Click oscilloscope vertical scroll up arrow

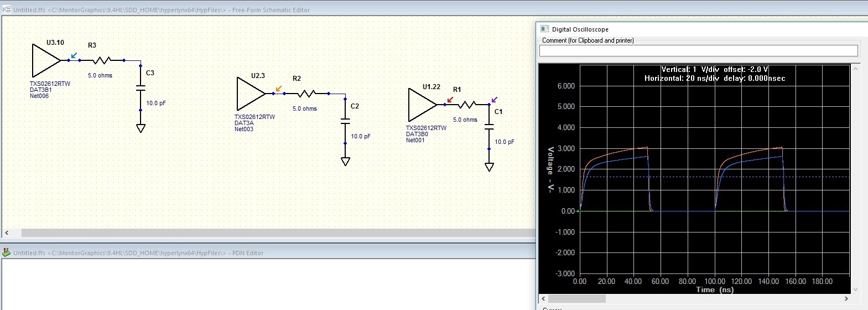coord(856,68)
